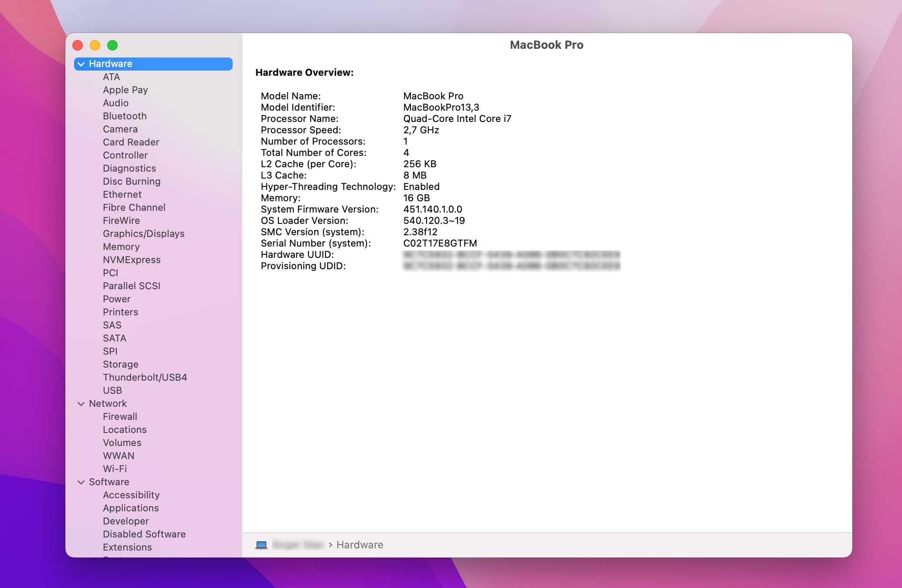Select ATA in the sidebar

point(111,77)
